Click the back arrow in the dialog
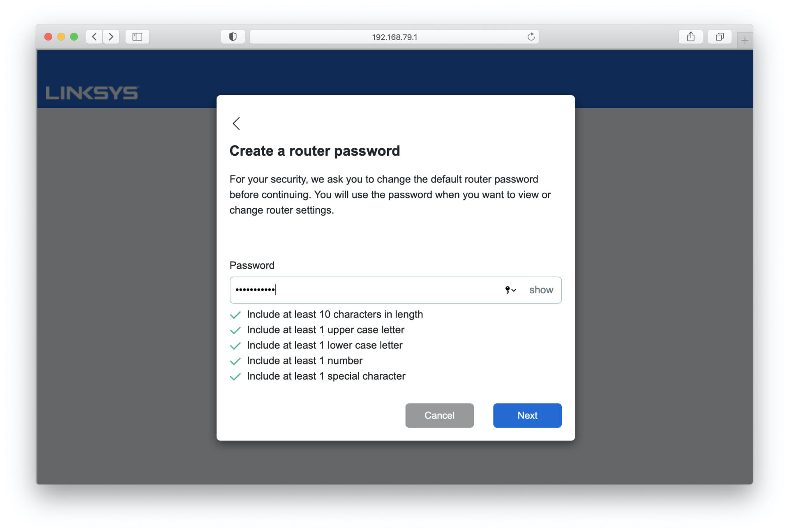The height and width of the screenshot is (532, 789). tap(236, 123)
